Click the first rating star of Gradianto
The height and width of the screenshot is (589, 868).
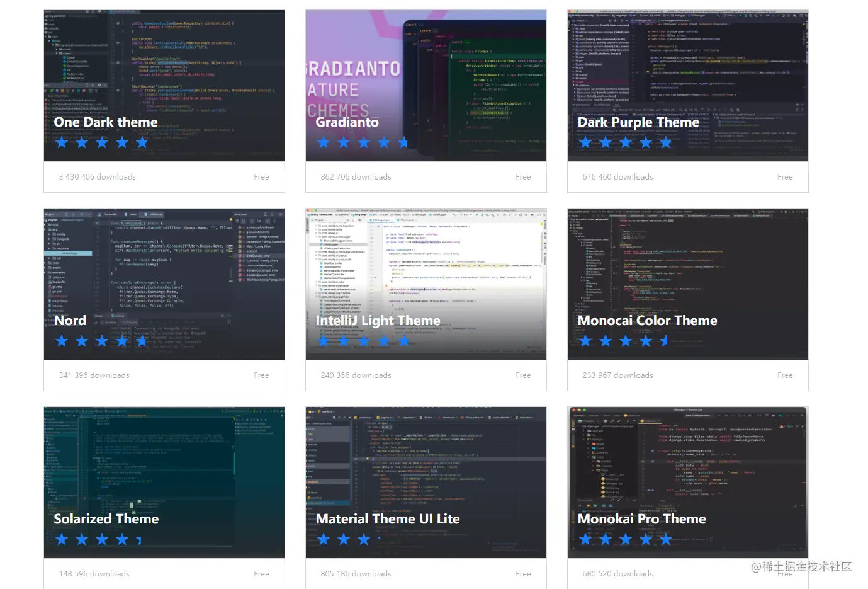click(324, 142)
